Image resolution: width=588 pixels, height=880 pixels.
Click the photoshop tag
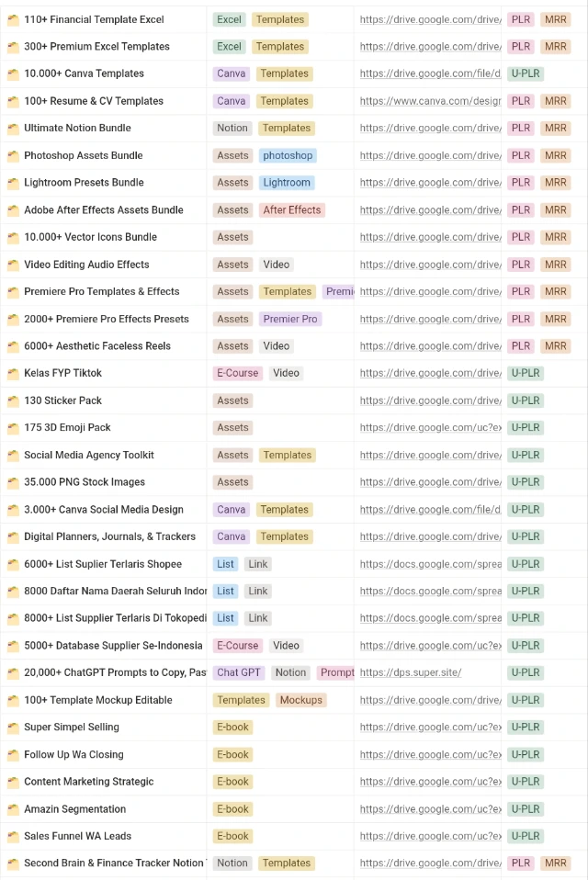pos(288,155)
